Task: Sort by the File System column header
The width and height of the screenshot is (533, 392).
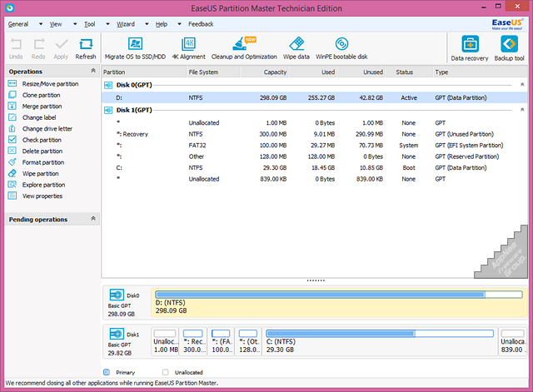Action: pyautogui.click(x=213, y=72)
